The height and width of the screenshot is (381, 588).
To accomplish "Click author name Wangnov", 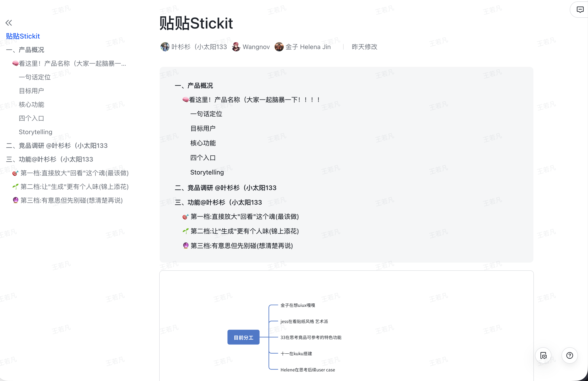I will (x=256, y=47).
